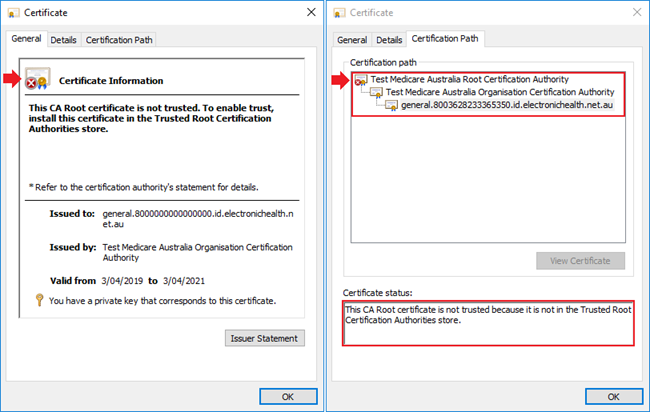650x412 pixels.
Task: Click the untrusted certificate icon beside Certificate Information
Action: [x=37, y=78]
